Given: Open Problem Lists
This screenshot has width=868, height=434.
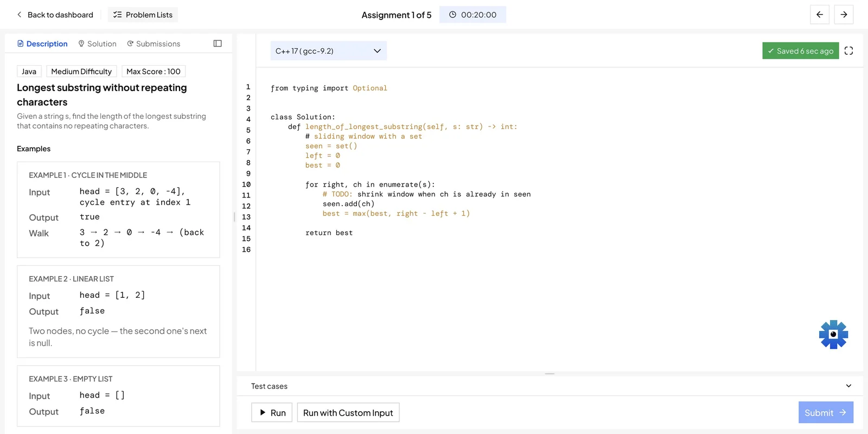Looking at the screenshot, I should coord(143,15).
